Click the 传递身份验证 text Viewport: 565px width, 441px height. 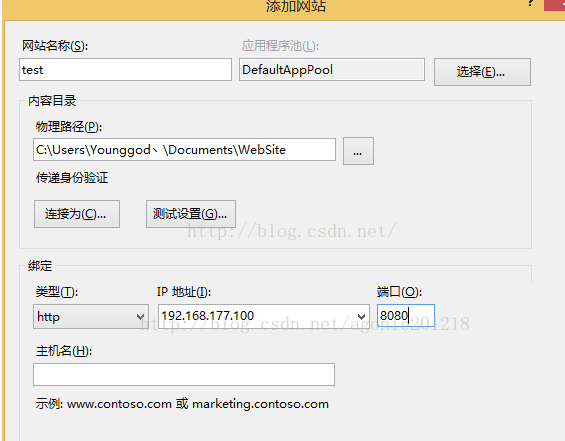click(72, 178)
